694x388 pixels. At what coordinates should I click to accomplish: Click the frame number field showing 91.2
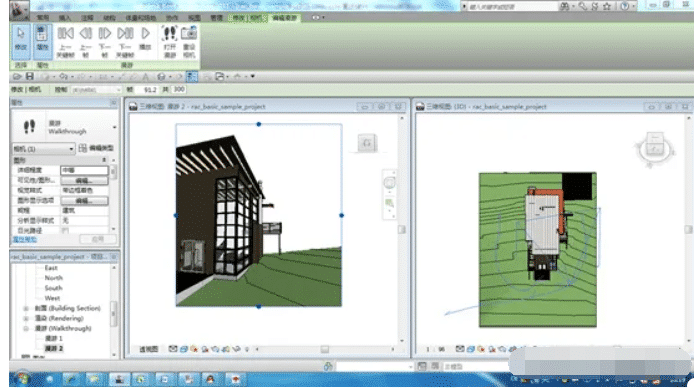click(147, 90)
